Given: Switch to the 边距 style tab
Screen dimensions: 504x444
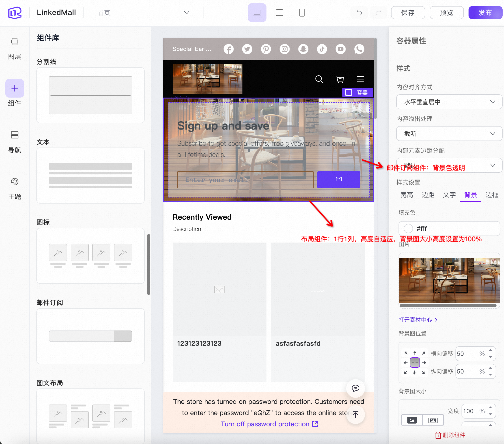Looking at the screenshot, I should coord(428,195).
